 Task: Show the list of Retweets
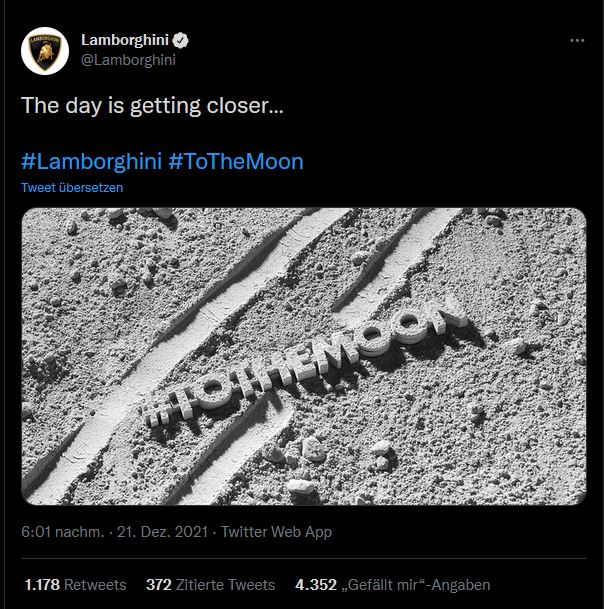coord(96,585)
